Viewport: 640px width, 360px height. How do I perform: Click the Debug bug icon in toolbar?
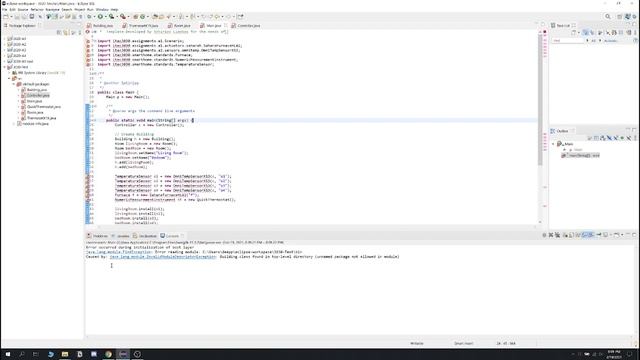point(89,17)
